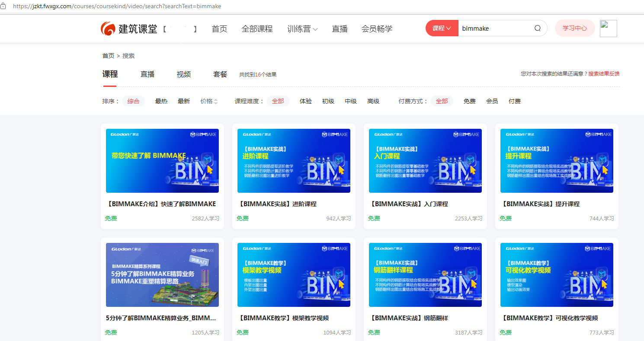This screenshot has width=644, height=341.
Task: Click 免费 label on 钢筋翻样 card
Action: (x=374, y=333)
